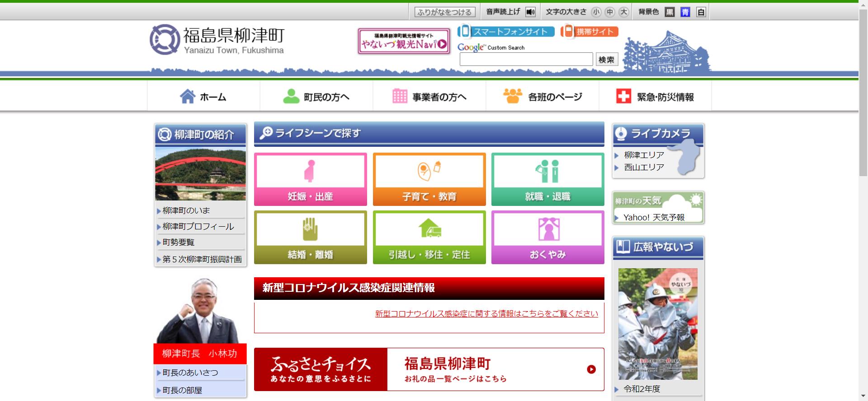The height and width of the screenshot is (401, 868).
Task: Open 西山エリア live camera
Action: (644, 167)
